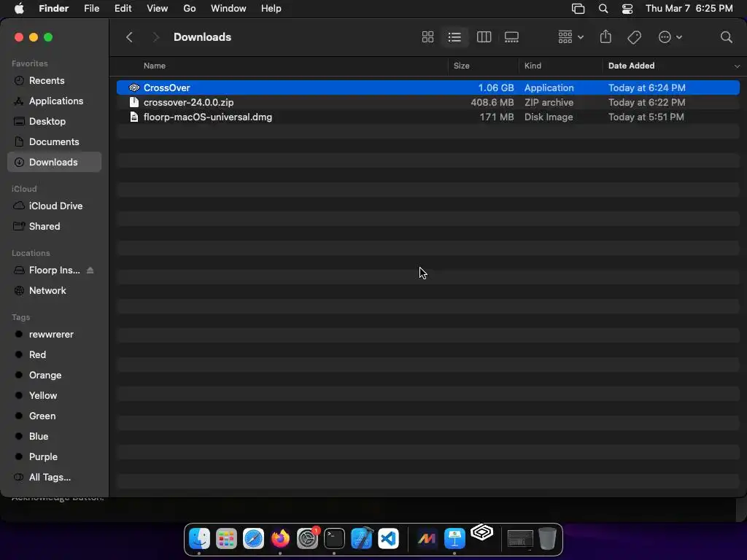Switch Finder to icon view
Screen dimensions: 747x560
427,37
